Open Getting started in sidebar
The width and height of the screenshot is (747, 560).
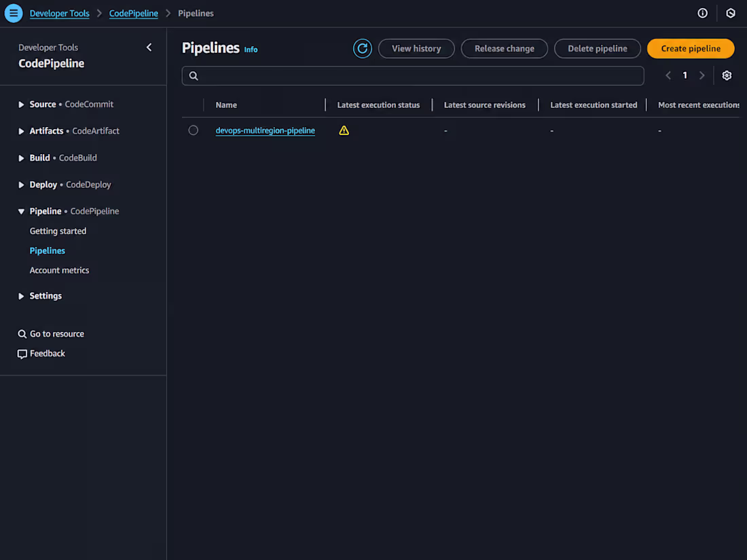58,231
